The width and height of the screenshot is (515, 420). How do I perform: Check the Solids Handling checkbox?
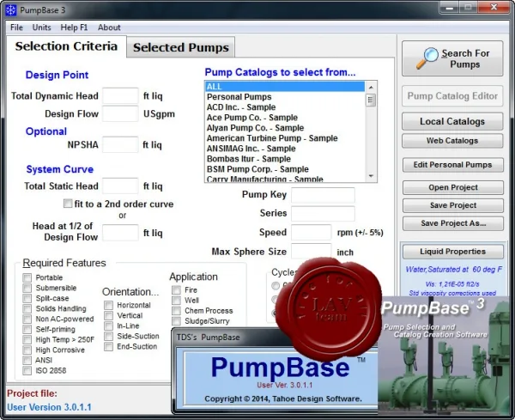(27, 308)
